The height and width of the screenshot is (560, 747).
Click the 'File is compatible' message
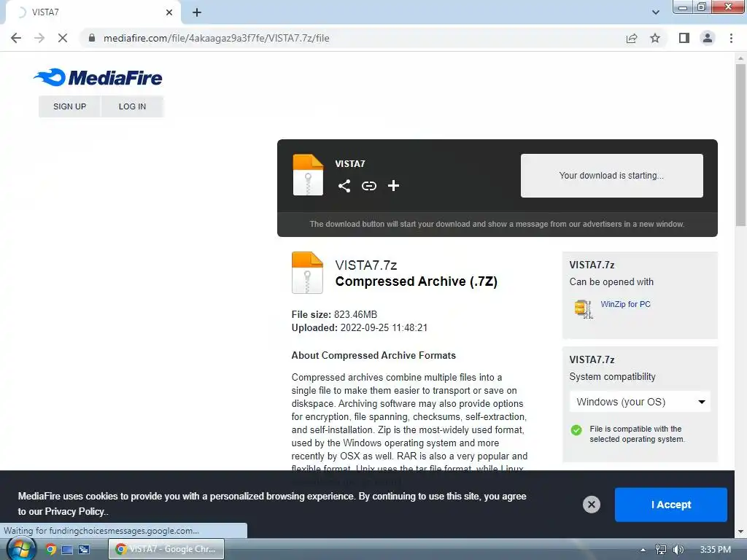tap(637, 434)
